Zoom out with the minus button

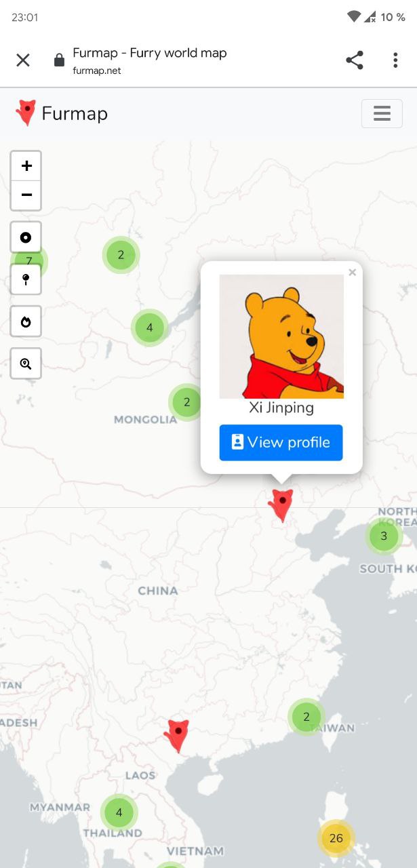(26, 196)
